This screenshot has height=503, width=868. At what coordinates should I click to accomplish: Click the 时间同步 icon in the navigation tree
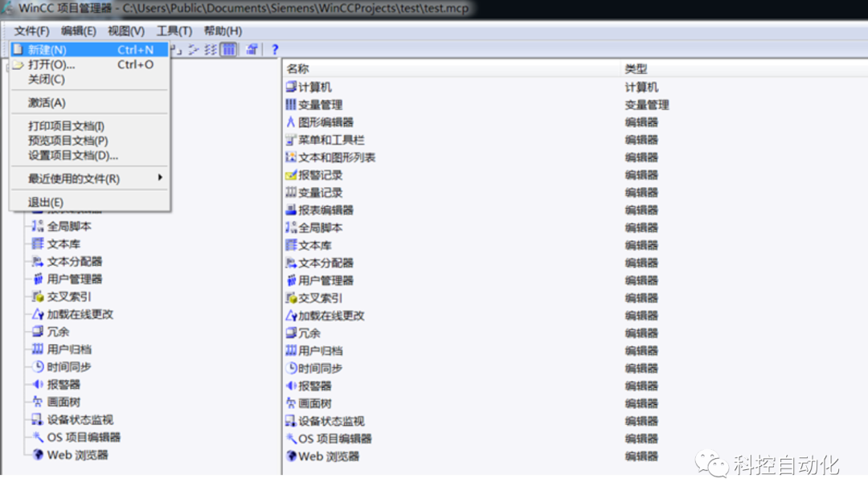tap(38, 367)
